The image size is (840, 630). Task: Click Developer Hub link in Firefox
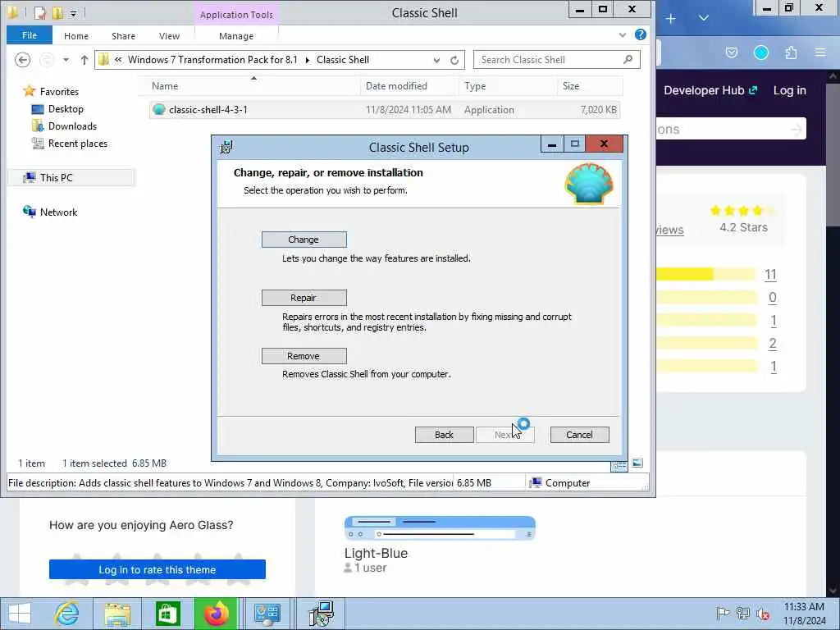coord(710,90)
